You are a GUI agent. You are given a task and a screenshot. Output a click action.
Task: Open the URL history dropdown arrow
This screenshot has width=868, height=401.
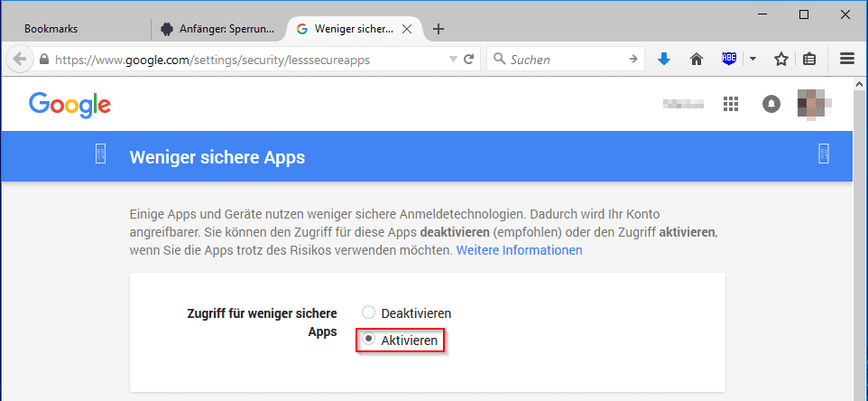point(453,60)
